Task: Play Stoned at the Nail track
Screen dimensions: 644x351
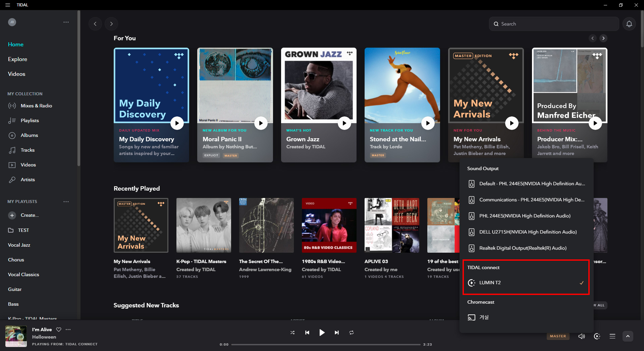Action: 428,123
